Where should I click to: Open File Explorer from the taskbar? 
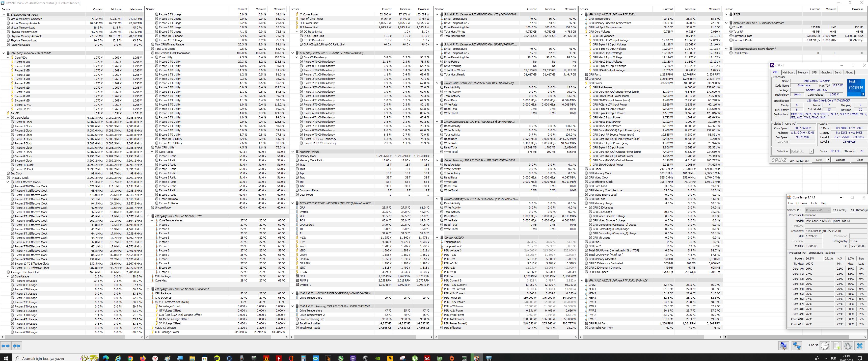192,358
